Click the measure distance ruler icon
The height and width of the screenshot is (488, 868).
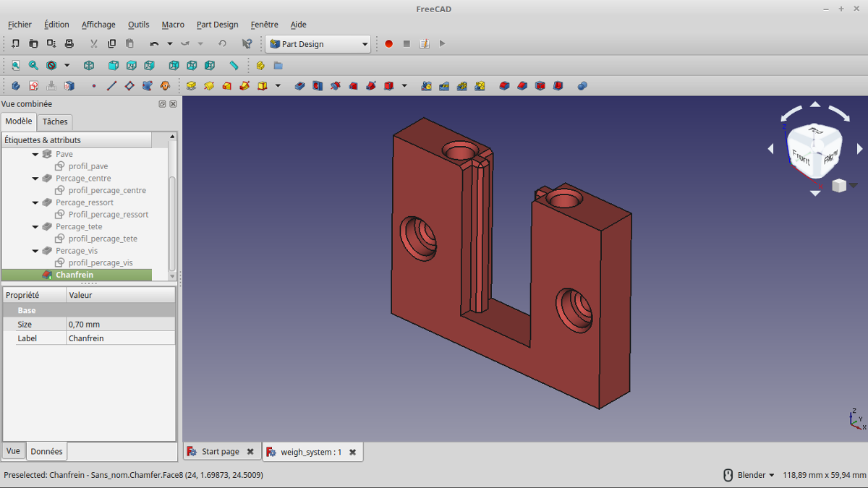tap(234, 65)
